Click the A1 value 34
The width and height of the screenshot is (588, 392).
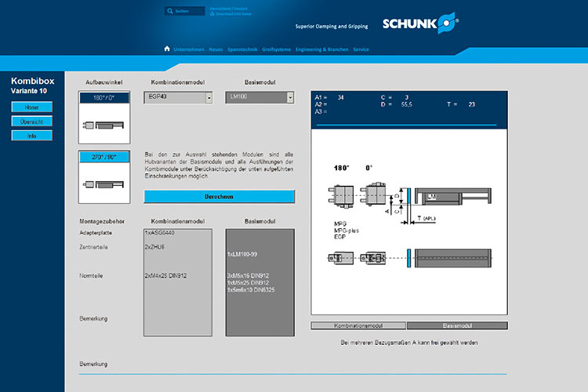click(340, 97)
